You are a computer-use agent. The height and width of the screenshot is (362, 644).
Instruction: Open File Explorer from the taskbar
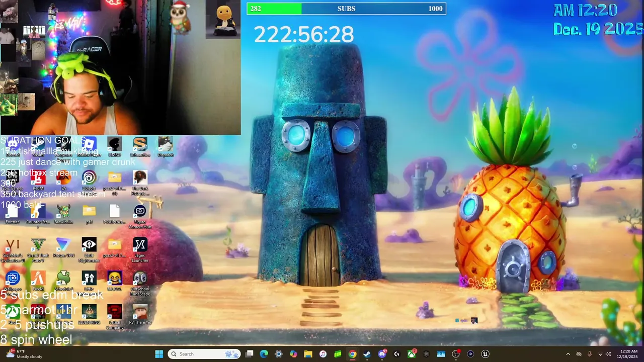click(308, 354)
